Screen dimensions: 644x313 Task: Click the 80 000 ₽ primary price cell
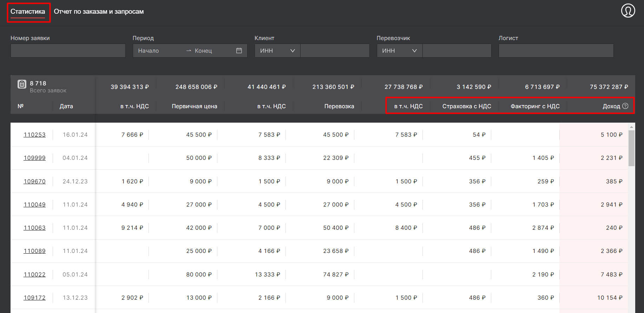click(199, 274)
